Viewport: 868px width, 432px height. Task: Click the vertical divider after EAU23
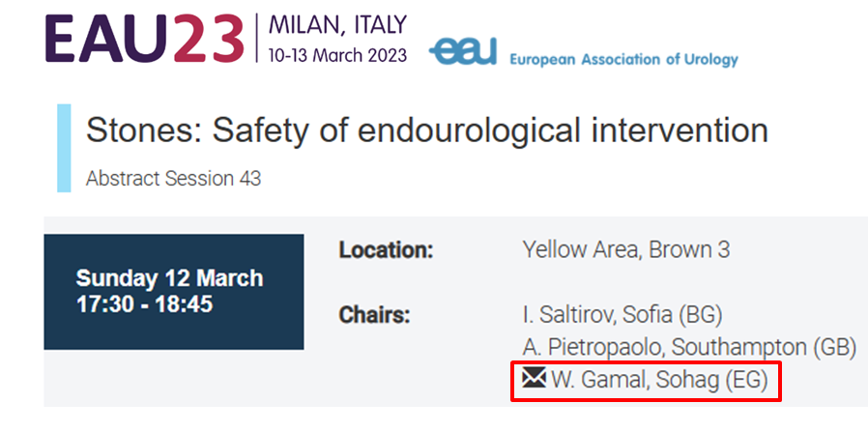pos(257,39)
